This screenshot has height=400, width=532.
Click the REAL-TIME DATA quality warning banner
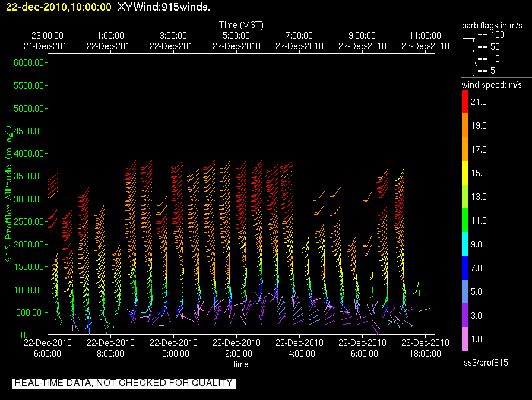click(123, 383)
